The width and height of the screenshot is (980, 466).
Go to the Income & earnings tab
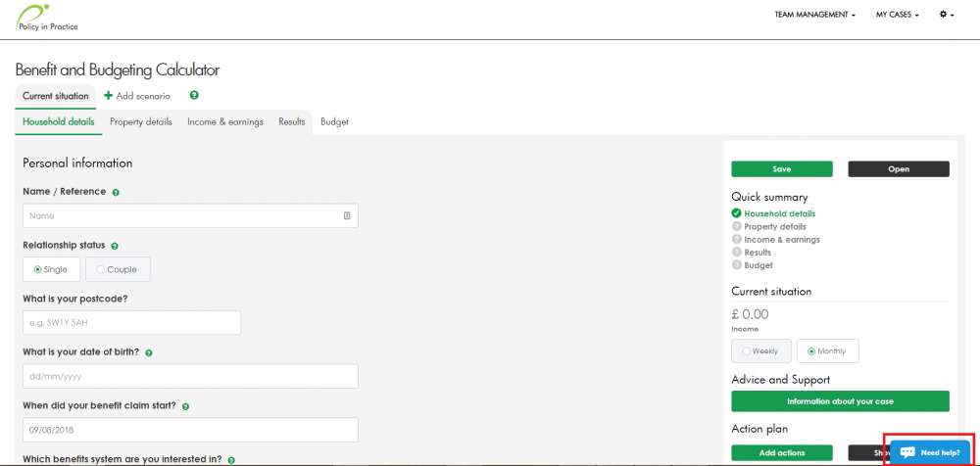tap(224, 122)
